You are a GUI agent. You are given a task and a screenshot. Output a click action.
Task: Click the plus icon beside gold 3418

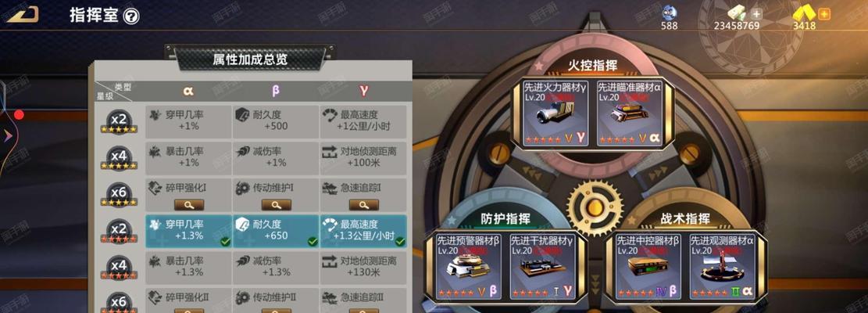824,14
